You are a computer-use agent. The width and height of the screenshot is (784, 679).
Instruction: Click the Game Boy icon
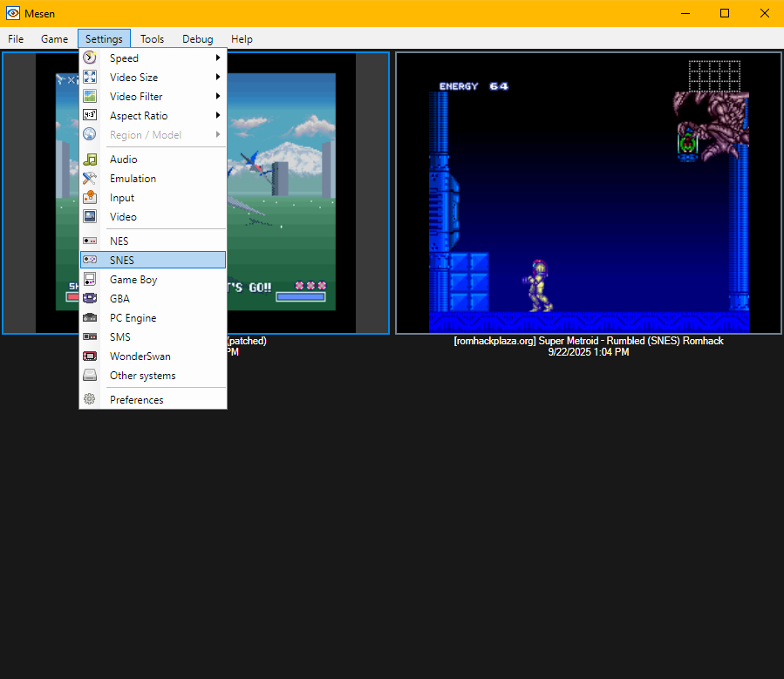90,279
